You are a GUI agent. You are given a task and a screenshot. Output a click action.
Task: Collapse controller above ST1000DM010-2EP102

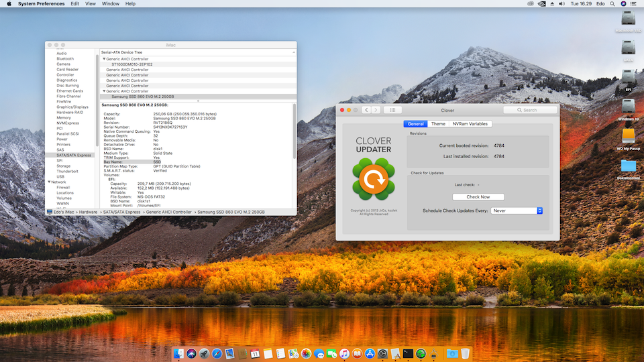[x=104, y=59]
